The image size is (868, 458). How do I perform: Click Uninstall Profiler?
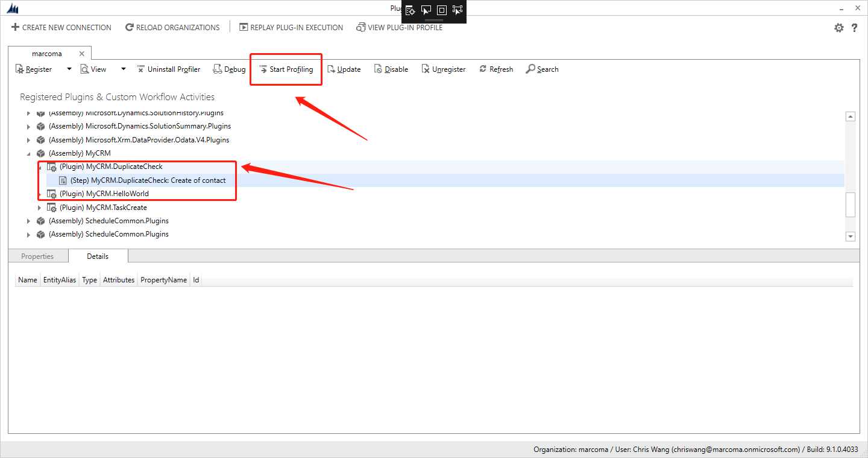pyautogui.click(x=168, y=69)
